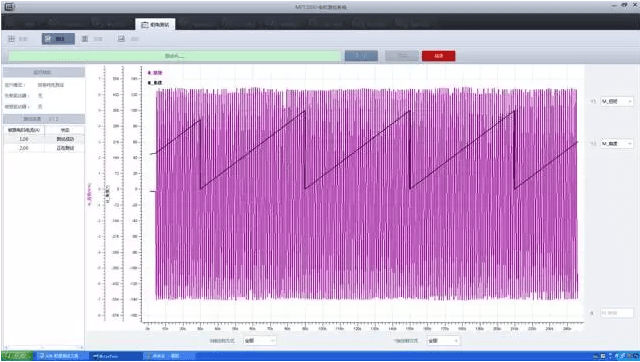Expand the bottom-right 全部 combo box
640x362 pixels.
point(443,340)
